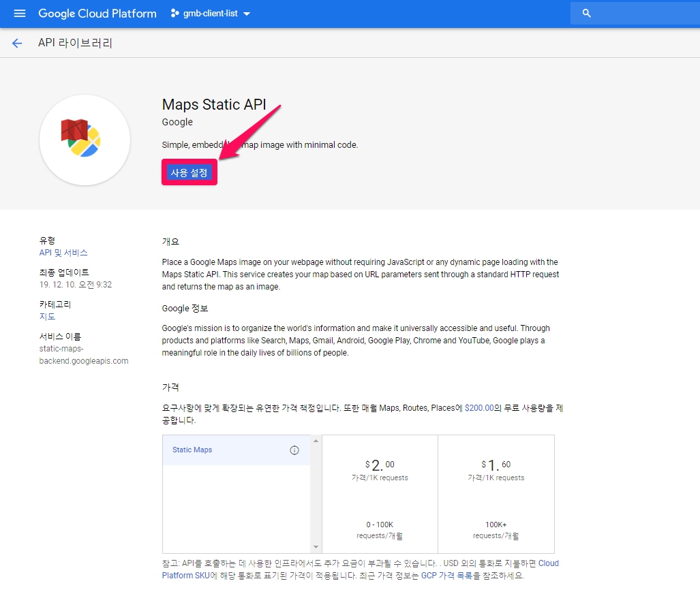Image resolution: width=700 pixels, height=594 pixels.
Task: Click the Maps Static API logo image
Action: [85, 140]
